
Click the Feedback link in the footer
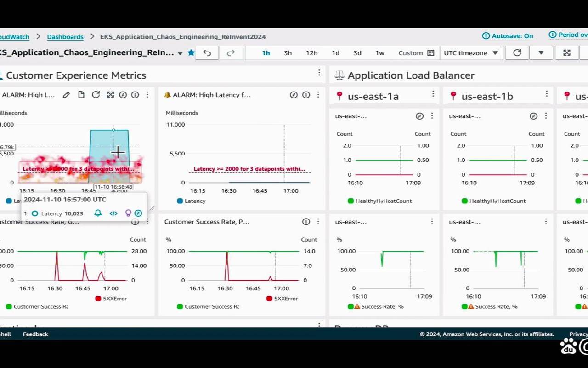(x=35, y=334)
